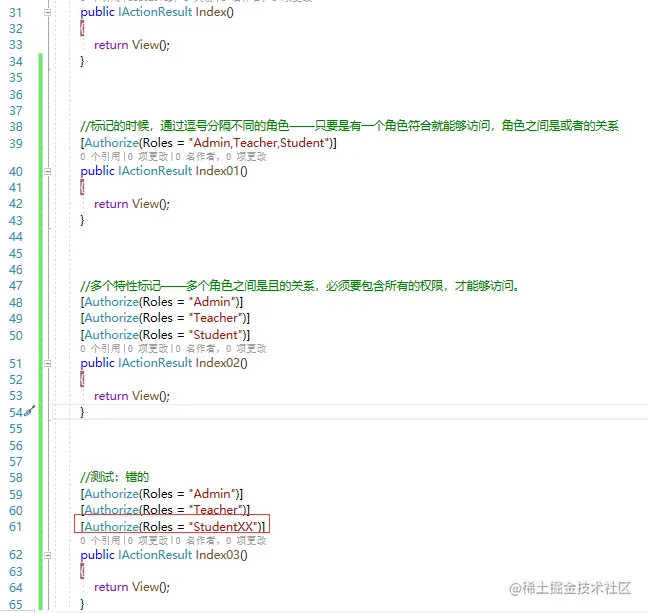Place cursor on "Admin,Teacher,Student" roles string
648x613 pixels.
[x=259, y=143]
